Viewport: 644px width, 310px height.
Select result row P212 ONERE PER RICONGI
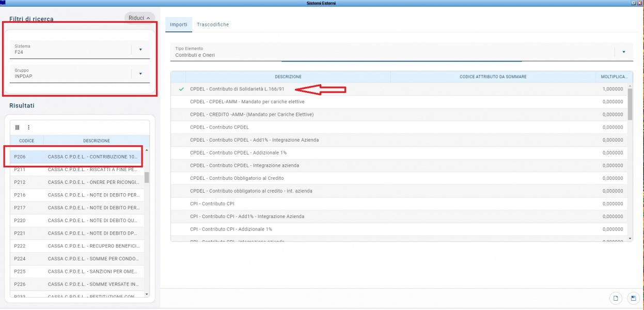pos(76,182)
